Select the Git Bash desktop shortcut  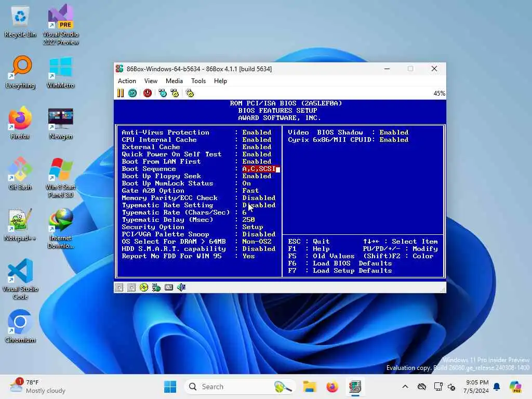point(20,174)
